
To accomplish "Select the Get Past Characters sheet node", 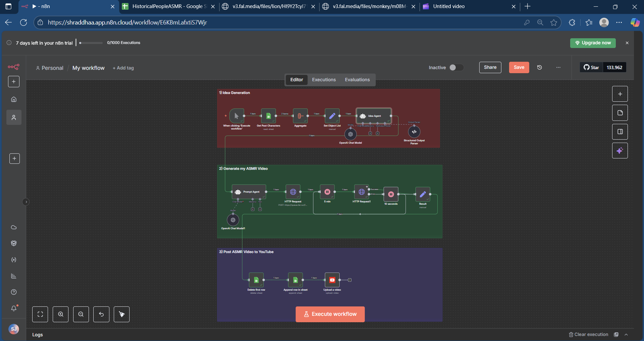I will point(268,116).
